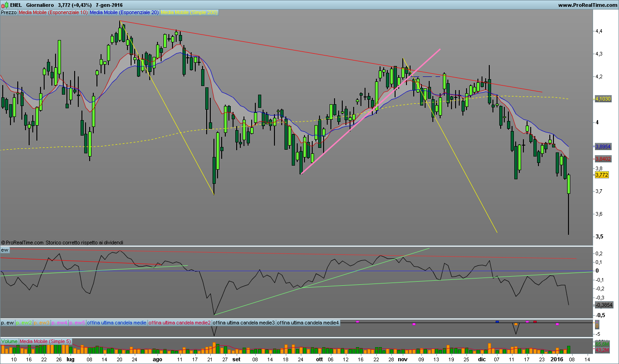
Task: Click the 3,8954 blue price tag
Action: coord(603,147)
